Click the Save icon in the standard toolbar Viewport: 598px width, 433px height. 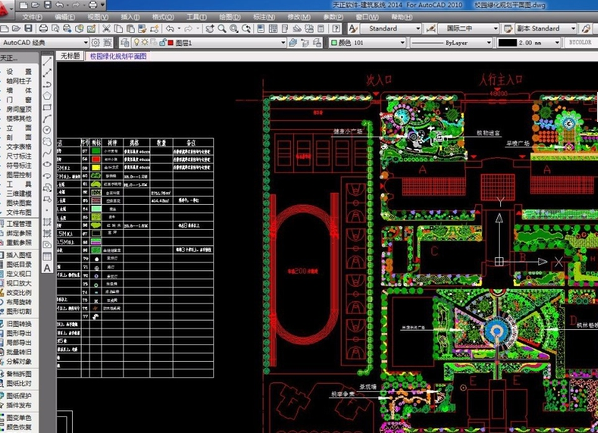[x=28, y=29]
